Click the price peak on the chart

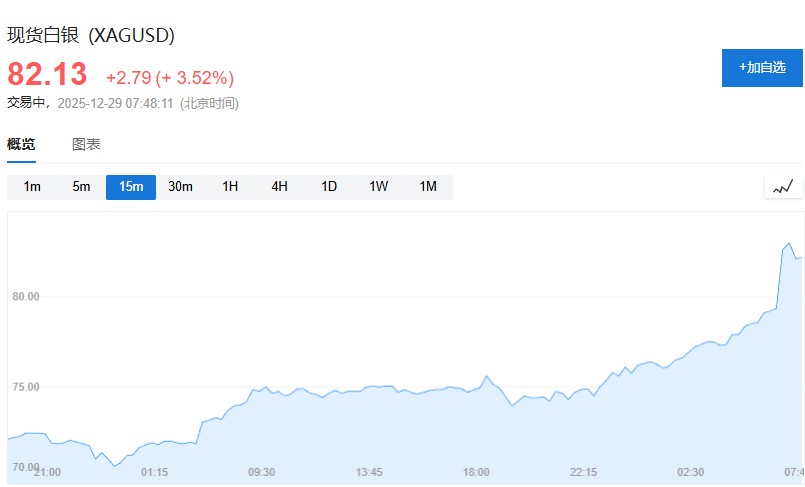[x=789, y=243]
